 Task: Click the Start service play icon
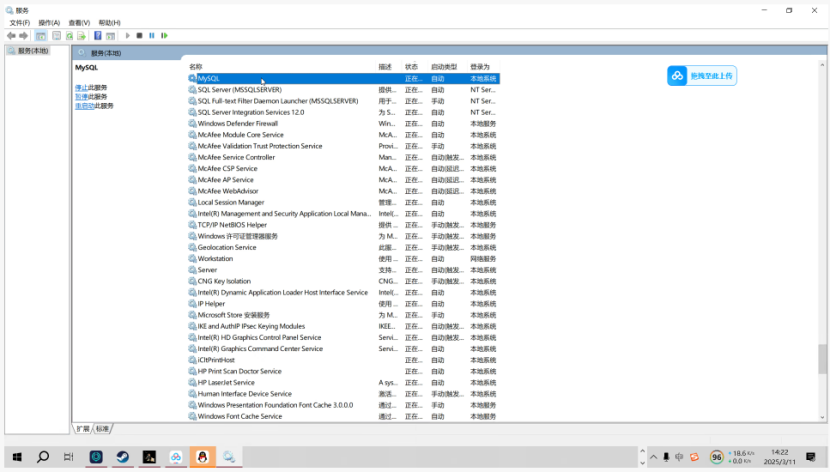[x=128, y=35]
